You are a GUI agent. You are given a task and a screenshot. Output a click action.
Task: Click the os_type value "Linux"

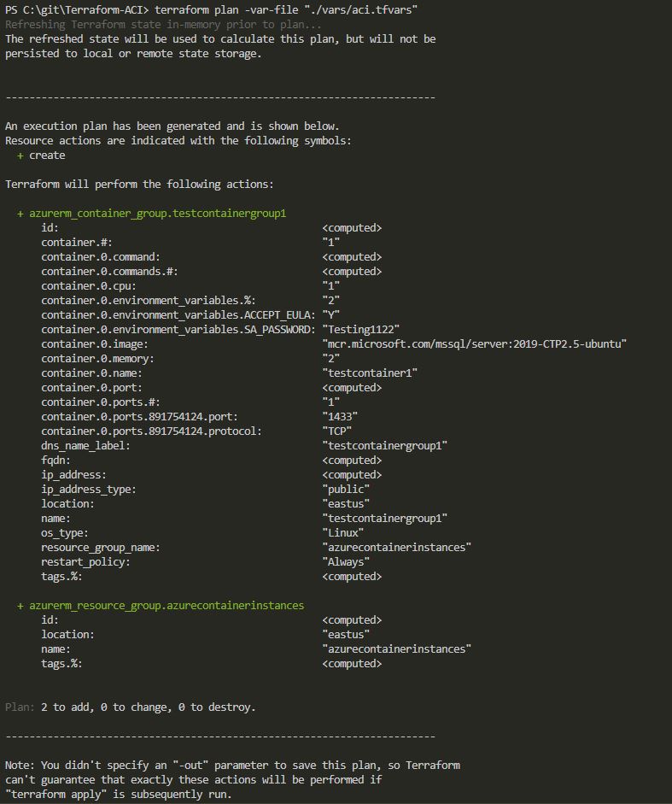tap(343, 533)
